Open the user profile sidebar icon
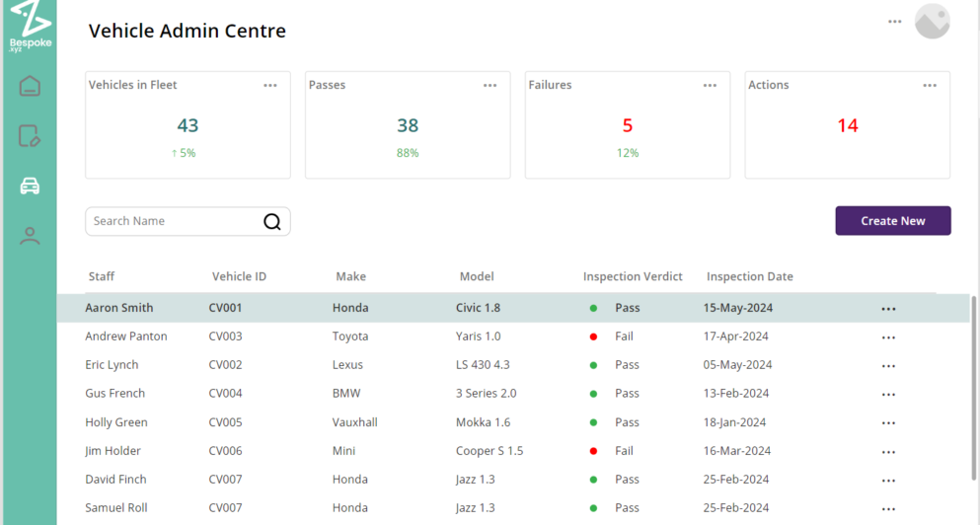The image size is (980, 525). point(30,236)
